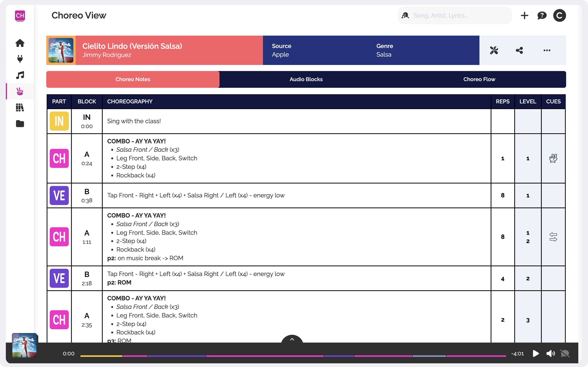Click the purple verse segment on timeline
The height and width of the screenshot is (367, 588).
coord(176,356)
